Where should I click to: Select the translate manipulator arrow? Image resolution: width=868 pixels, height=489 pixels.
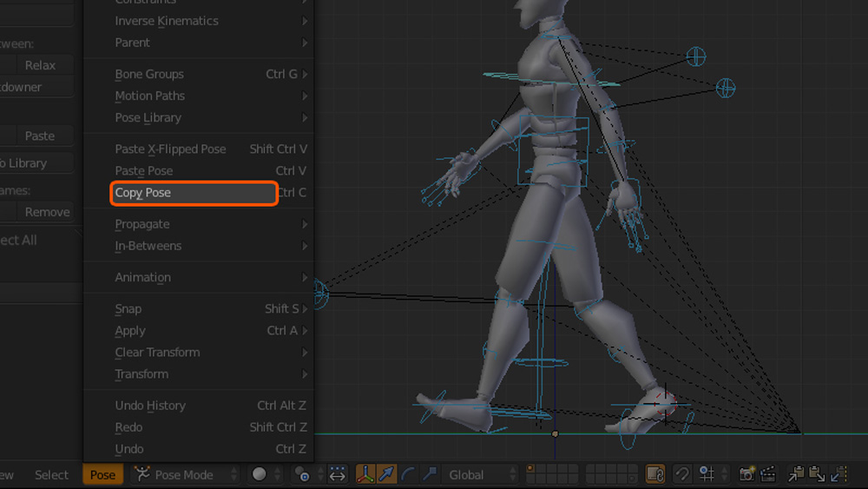[386, 474]
